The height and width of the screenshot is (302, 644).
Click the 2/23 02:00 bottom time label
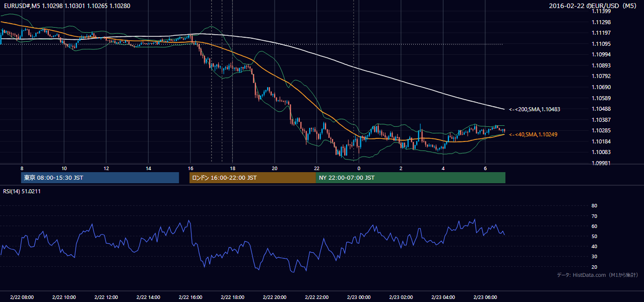pos(401,297)
